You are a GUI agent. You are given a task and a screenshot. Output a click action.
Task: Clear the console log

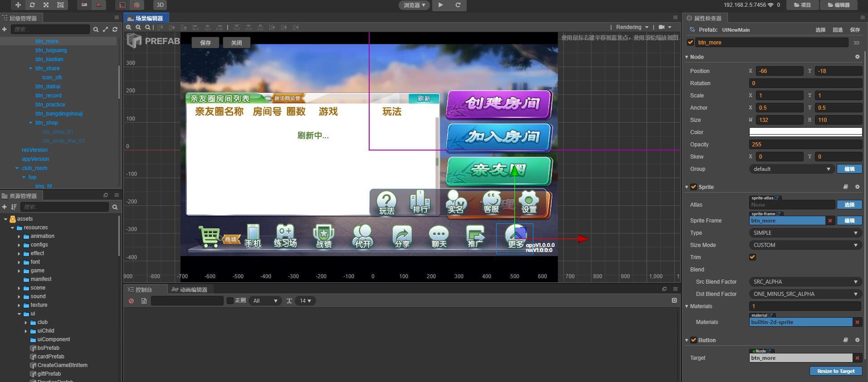pos(132,301)
